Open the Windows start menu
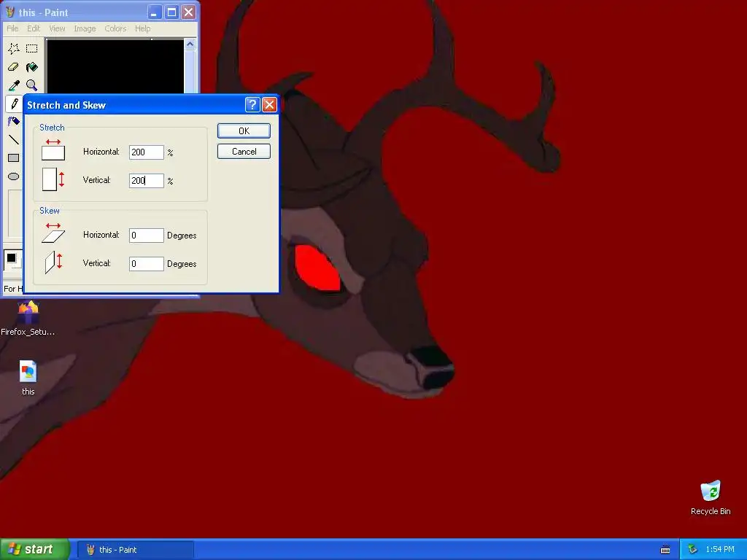 point(35,549)
